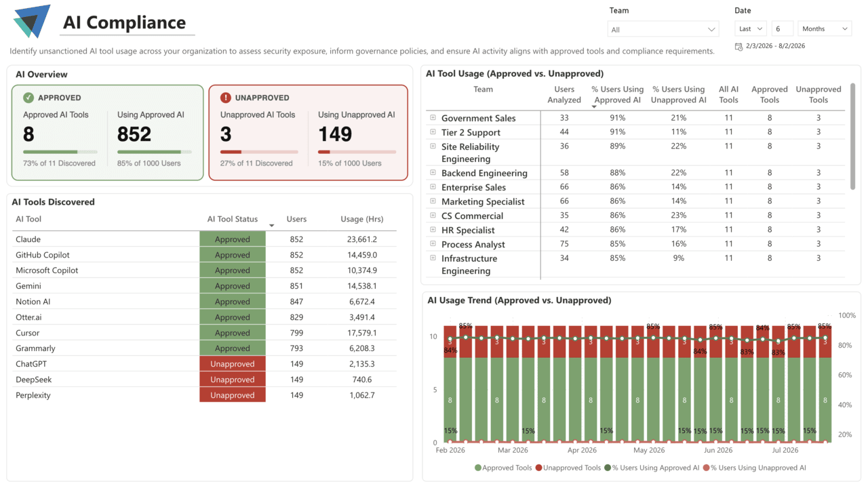This screenshot has height=488, width=868.
Task: Sort by Users Analyzed column header
Action: point(564,94)
